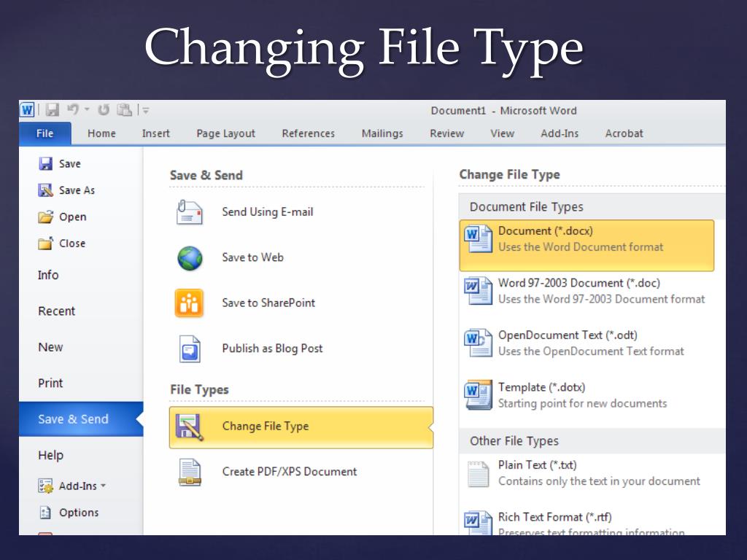Viewport: 747px width, 560px height.
Task: Click the Save icon in Quick Access Toolbar
Action: pyautogui.click(x=52, y=110)
